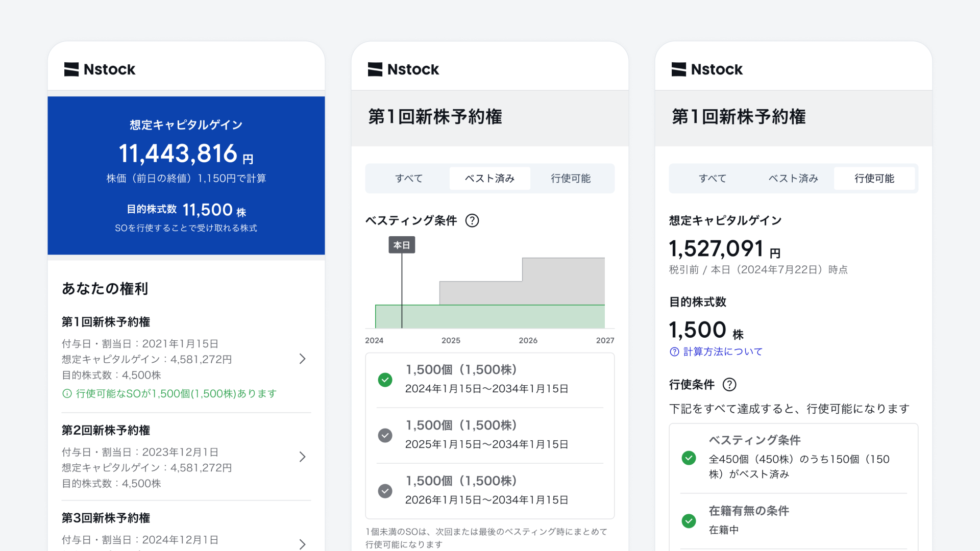Image resolution: width=980 pixels, height=551 pixels.
Task: Expand 第1回新株予約権 chevron in rights list
Action: 302,359
